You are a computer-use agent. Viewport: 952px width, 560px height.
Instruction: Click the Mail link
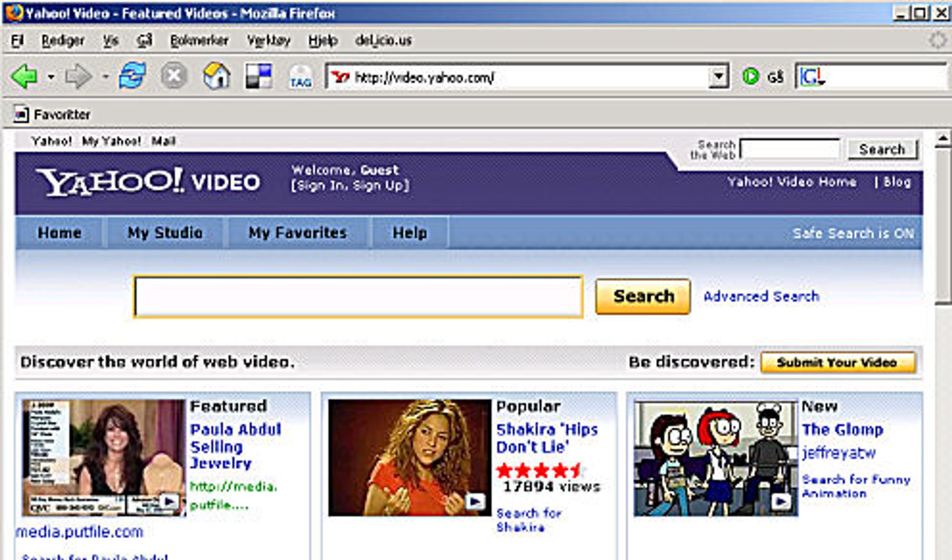tap(163, 141)
